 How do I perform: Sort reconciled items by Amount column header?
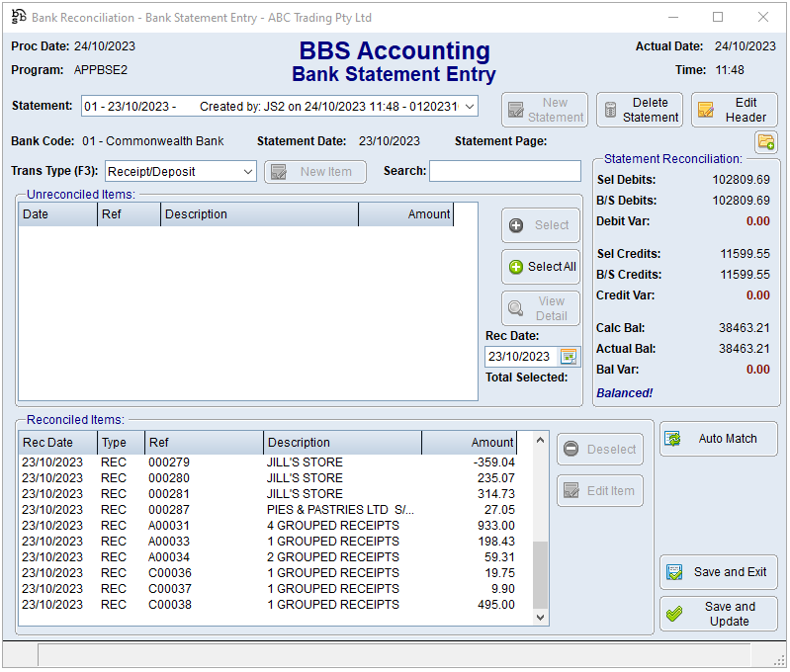coord(471,443)
